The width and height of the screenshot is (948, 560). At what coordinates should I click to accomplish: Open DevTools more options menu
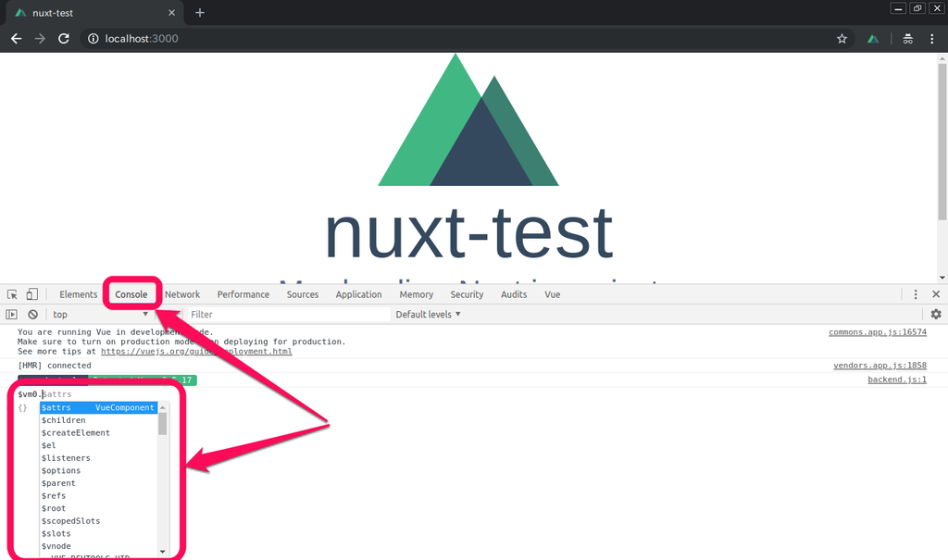[916, 294]
